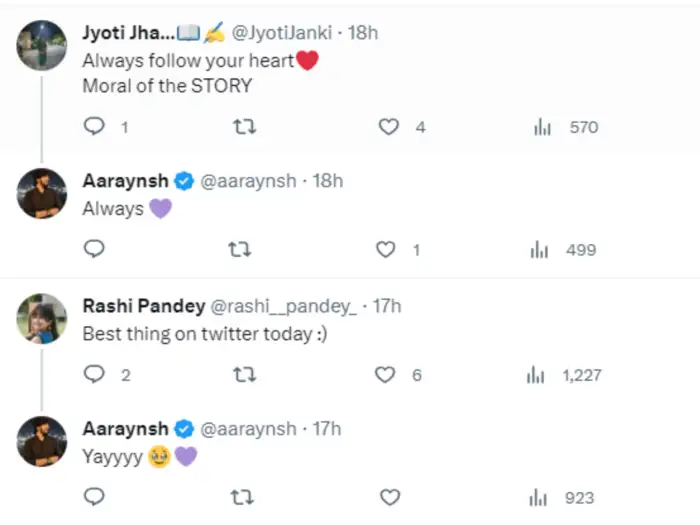Screen dimensions: 700x525
Task: Like Rashi Pandey's tweet
Action: point(386,374)
